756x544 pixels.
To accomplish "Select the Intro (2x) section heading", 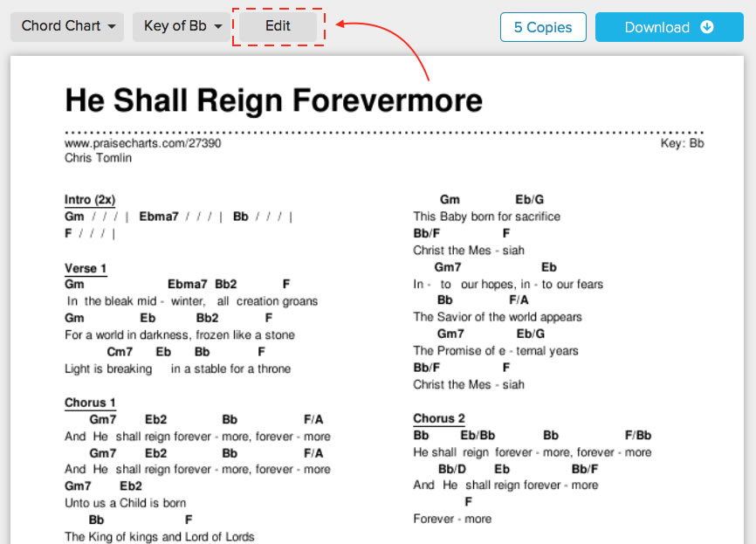I will [90, 200].
